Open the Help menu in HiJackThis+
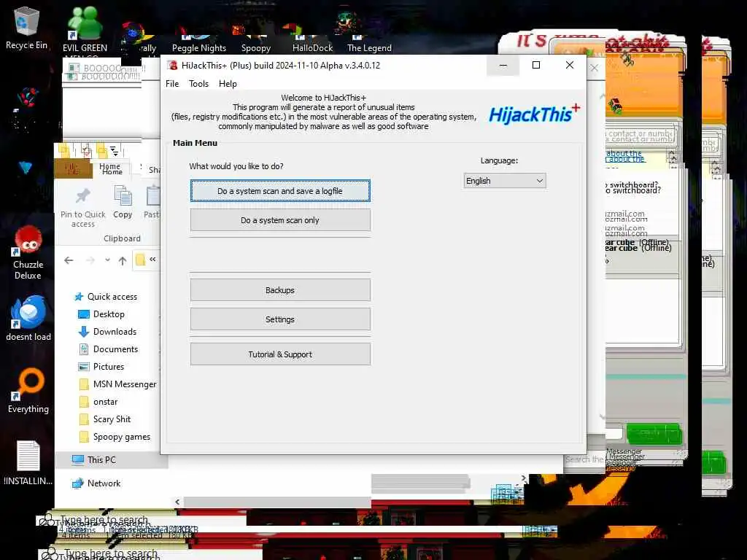 point(228,84)
